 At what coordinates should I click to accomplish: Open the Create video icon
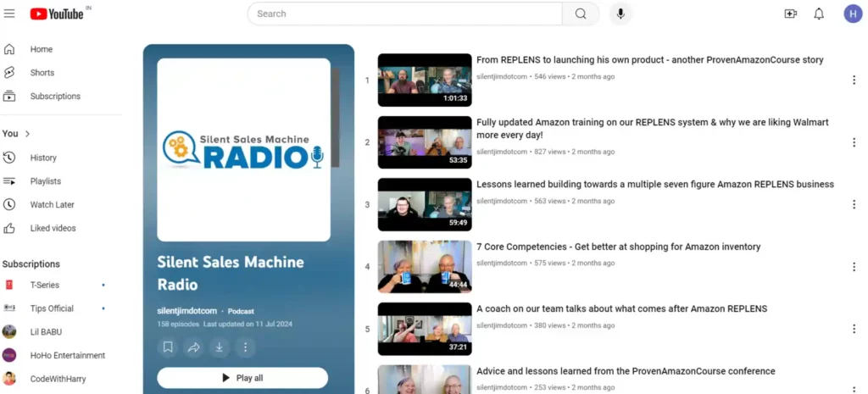coord(791,14)
